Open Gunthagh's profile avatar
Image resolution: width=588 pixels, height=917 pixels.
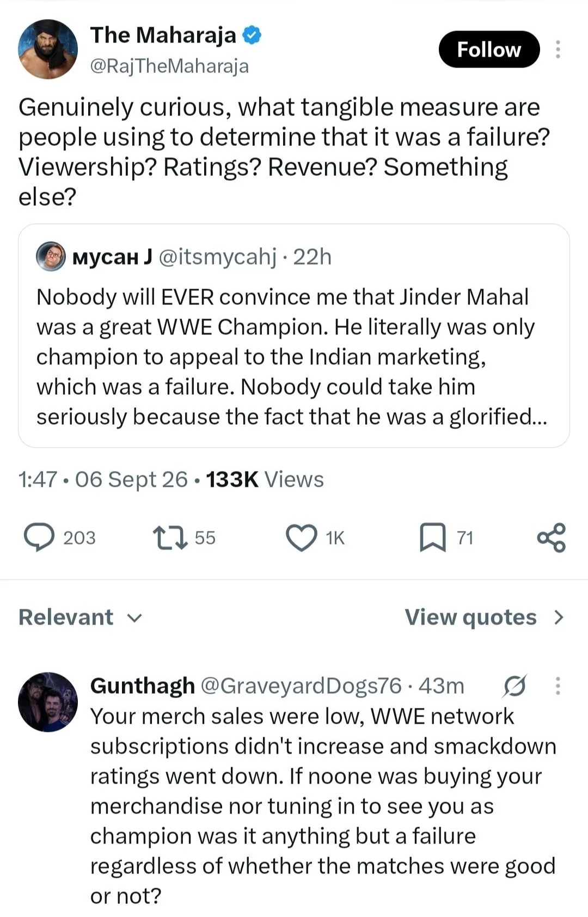48,702
